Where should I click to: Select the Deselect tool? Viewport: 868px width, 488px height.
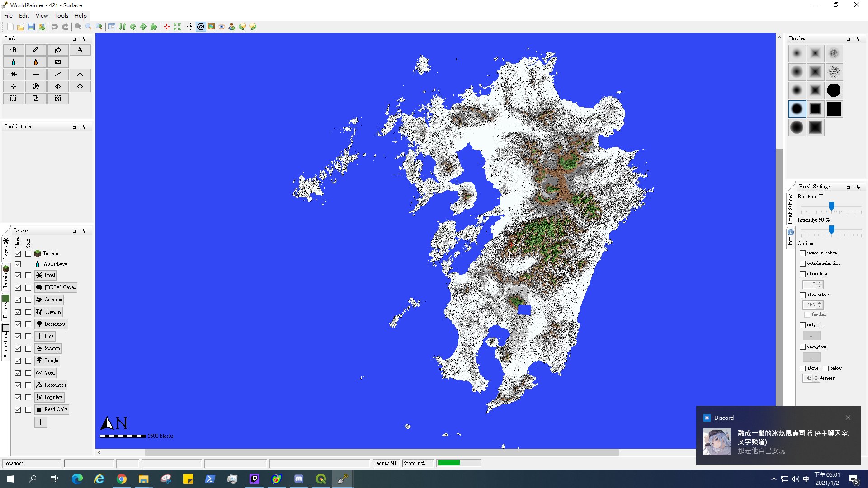[58, 99]
